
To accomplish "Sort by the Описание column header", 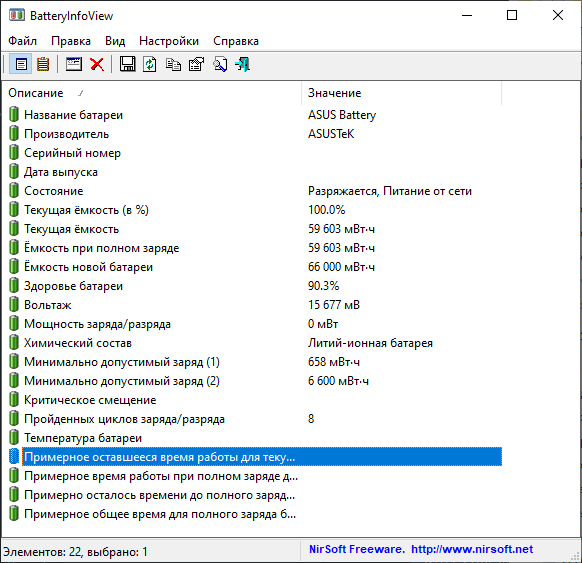I will tap(151, 93).
